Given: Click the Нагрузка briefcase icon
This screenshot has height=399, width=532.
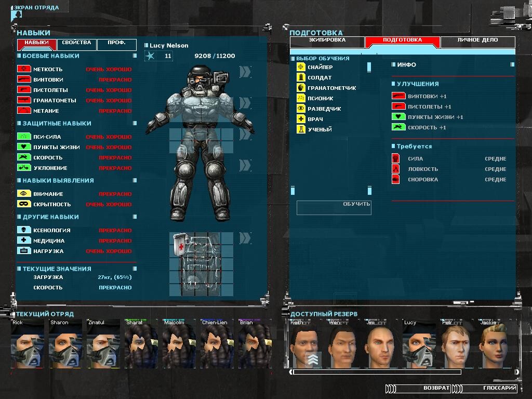Looking at the screenshot, I should (x=24, y=251).
